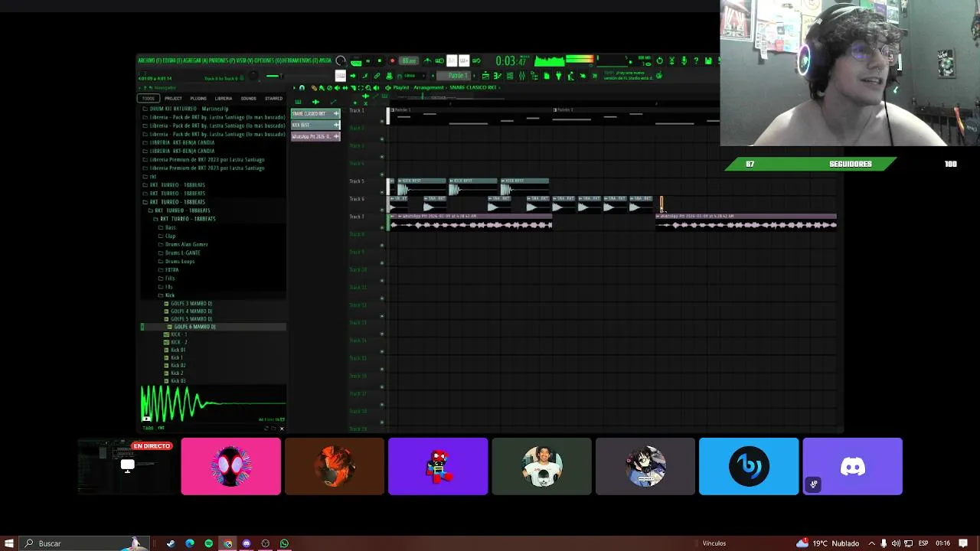Click the tempo display field
The image size is (980, 551).
point(409,60)
